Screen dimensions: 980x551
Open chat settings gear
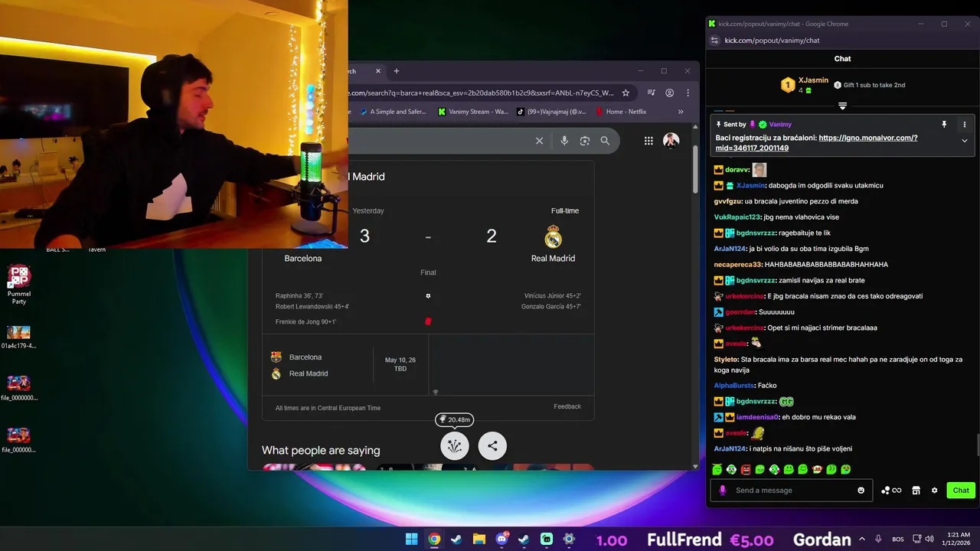click(934, 491)
